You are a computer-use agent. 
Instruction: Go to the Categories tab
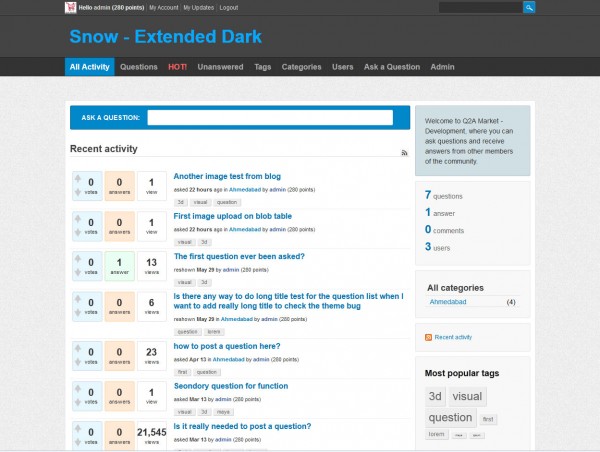(301, 67)
